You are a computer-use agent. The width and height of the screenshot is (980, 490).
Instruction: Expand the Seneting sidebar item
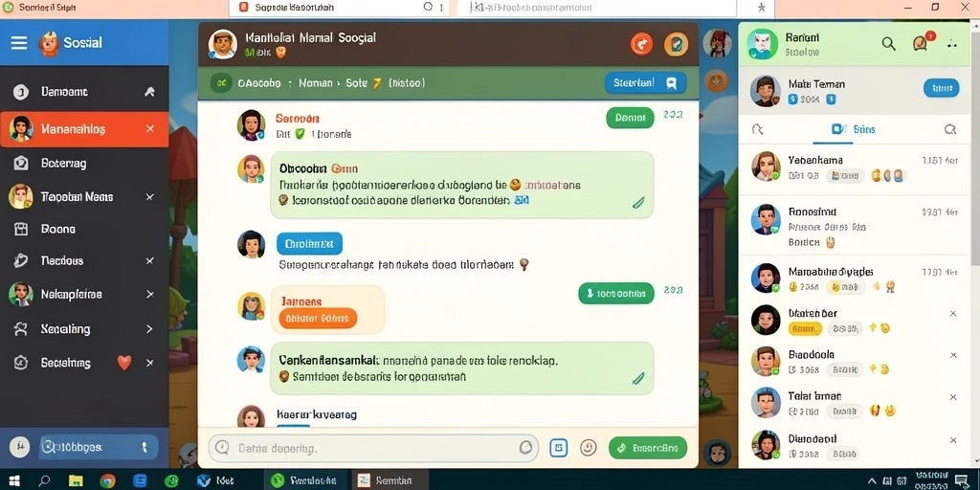[149, 329]
